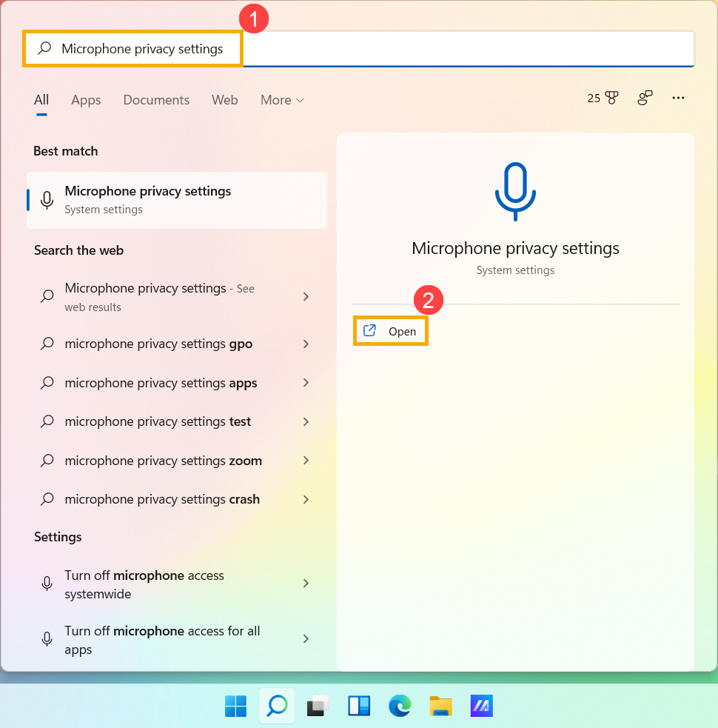This screenshot has width=718, height=728.
Task: Open the Windows Start button on taskbar
Action: 236,706
